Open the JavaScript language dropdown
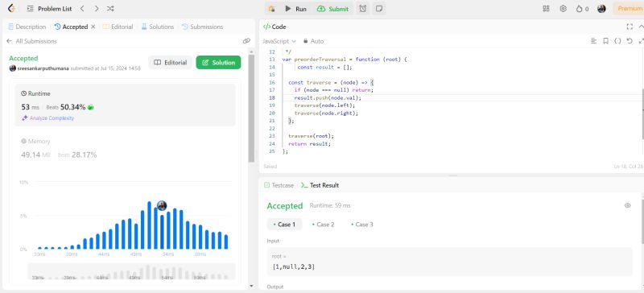 click(279, 41)
